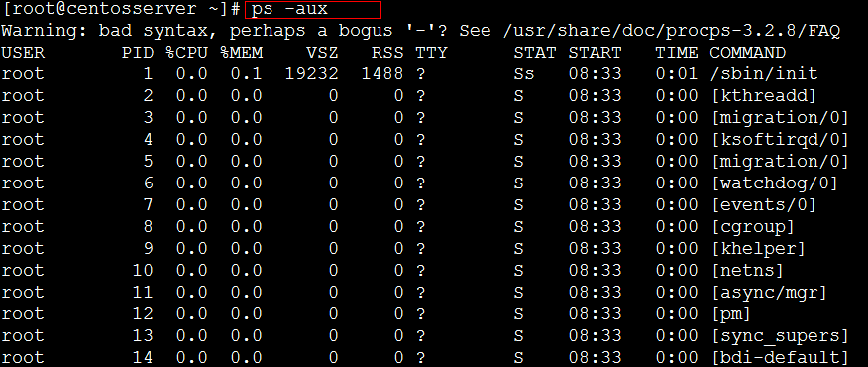Click the PID column header
Image resolution: width=868 pixels, height=367 pixels.
click(138, 53)
